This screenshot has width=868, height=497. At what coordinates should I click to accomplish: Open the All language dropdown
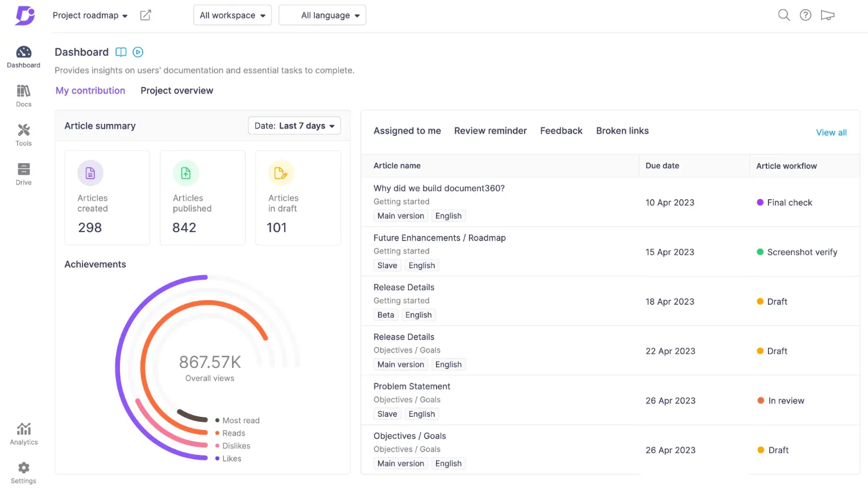pyautogui.click(x=322, y=15)
